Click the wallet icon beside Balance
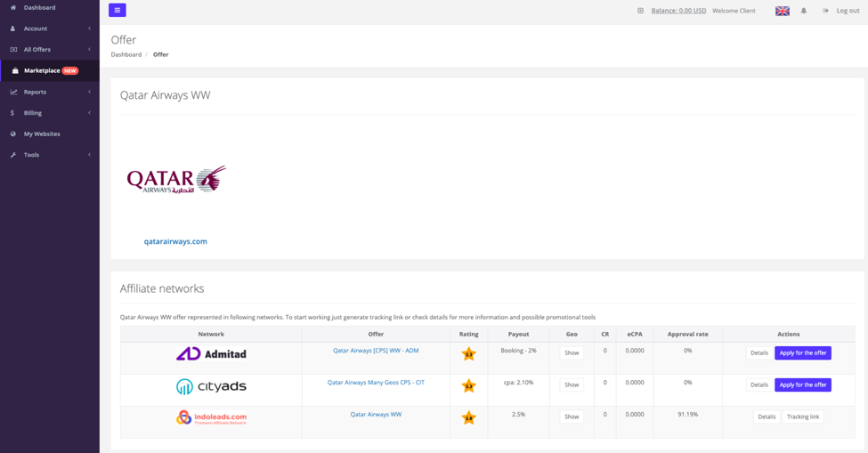868x453 pixels. coord(640,11)
